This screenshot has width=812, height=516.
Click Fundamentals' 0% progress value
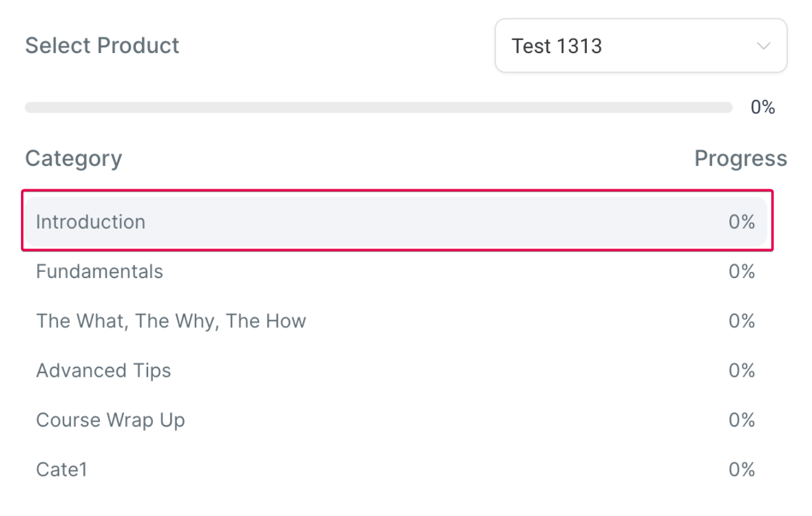point(742,271)
